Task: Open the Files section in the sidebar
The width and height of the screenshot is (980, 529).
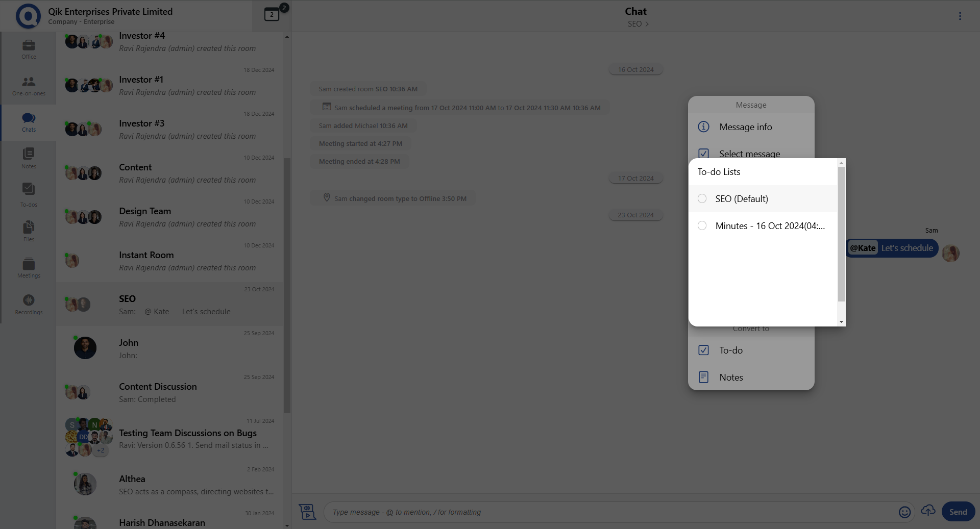Action: 29,232
